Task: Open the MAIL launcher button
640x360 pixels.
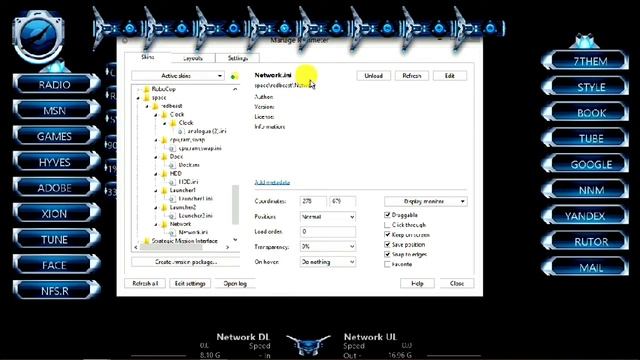Action: click(x=586, y=267)
